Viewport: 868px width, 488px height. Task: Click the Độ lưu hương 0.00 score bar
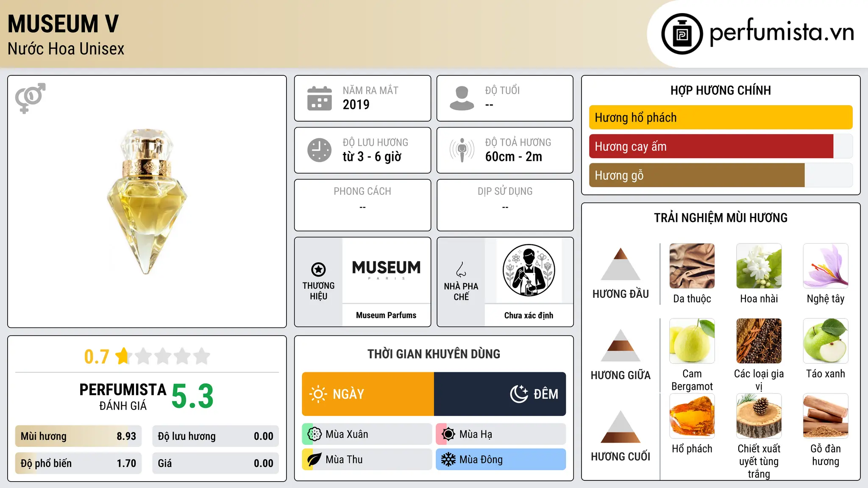tap(216, 436)
